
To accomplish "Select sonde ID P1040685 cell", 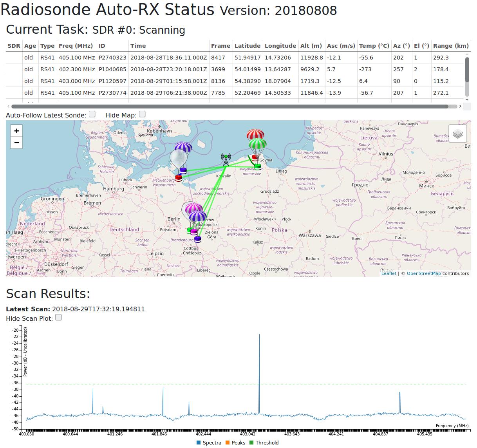I will (112, 69).
